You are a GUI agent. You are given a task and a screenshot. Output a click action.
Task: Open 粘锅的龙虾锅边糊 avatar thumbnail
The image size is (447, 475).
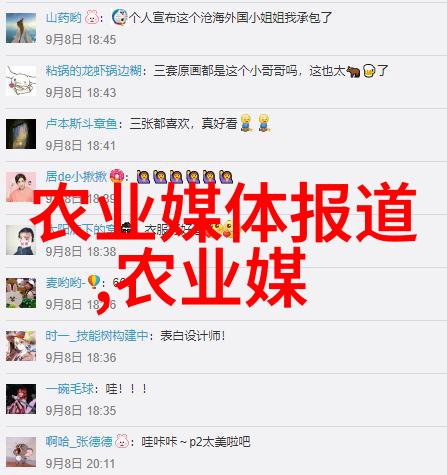click(21, 81)
